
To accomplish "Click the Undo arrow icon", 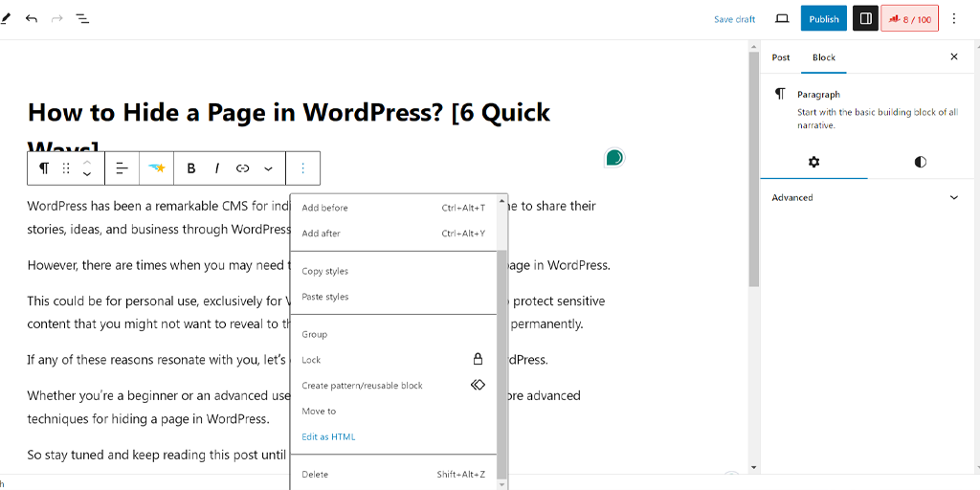I will pyautogui.click(x=32, y=19).
